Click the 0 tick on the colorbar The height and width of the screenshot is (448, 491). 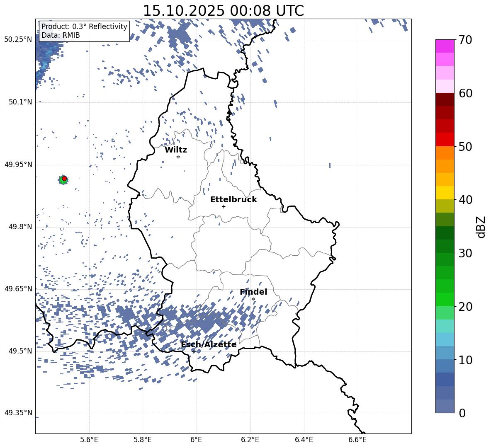[x=462, y=413]
